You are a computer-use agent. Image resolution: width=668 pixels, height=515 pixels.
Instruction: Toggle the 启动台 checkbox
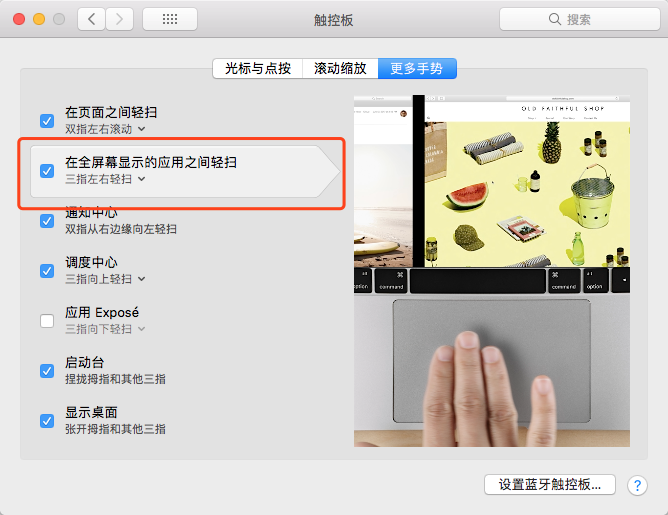(x=47, y=371)
